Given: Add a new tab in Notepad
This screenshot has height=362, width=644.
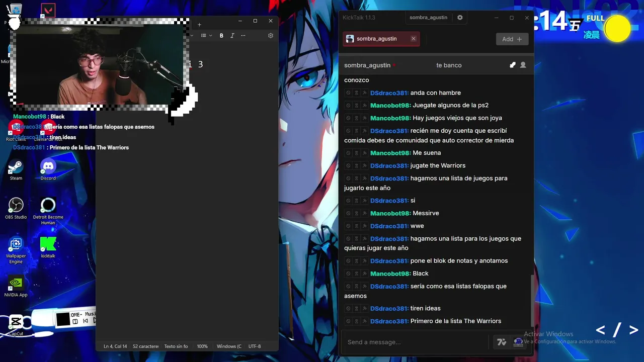Looking at the screenshot, I should [199, 25].
